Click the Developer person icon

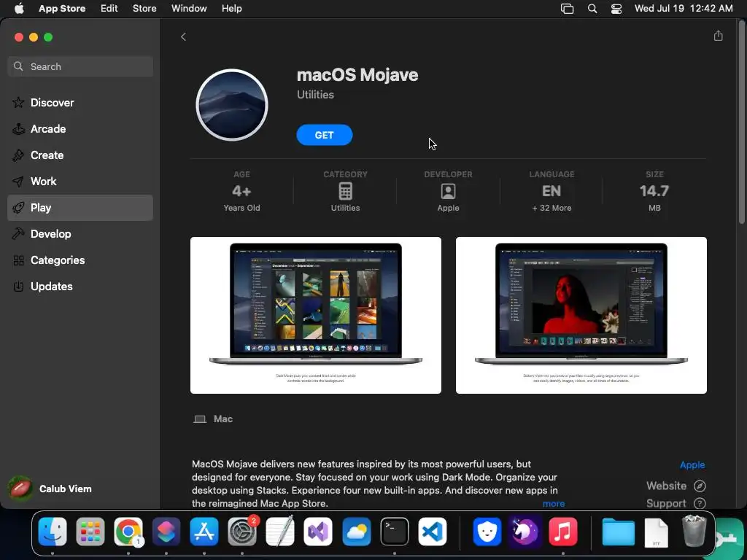pyautogui.click(x=449, y=191)
